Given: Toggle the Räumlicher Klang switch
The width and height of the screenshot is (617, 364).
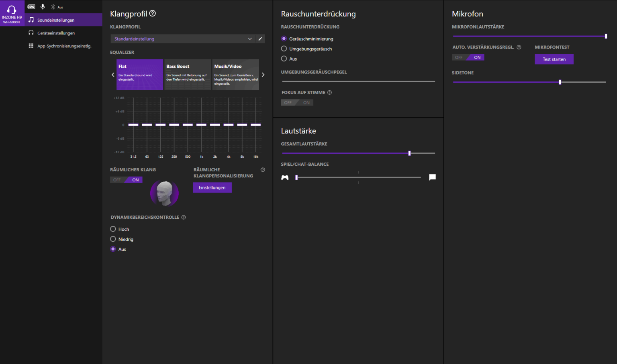Looking at the screenshot, I should [126, 180].
